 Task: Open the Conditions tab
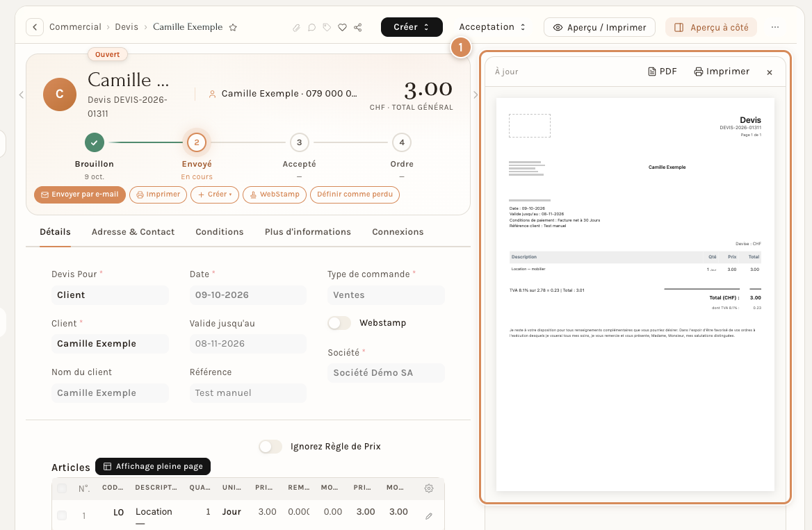tap(220, 232)
